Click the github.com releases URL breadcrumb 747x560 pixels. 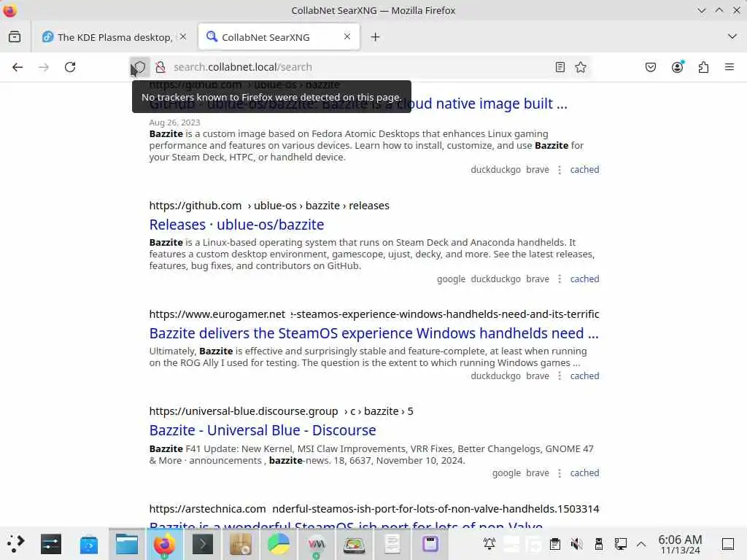point(269,206)
